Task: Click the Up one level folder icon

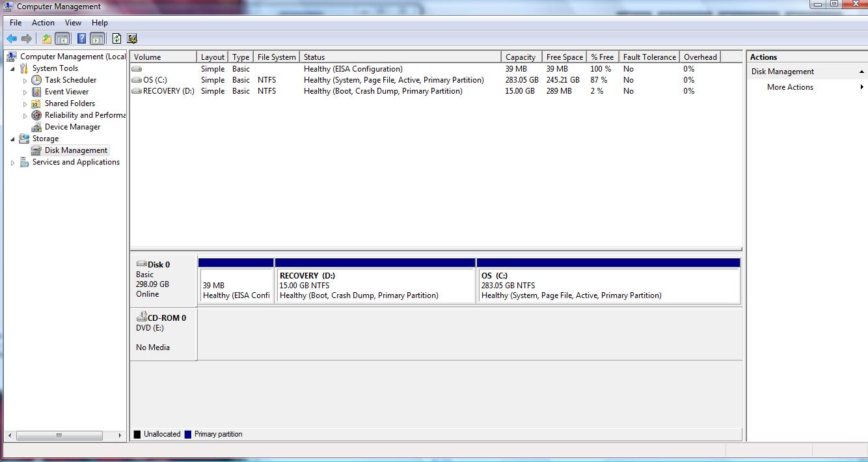Action: (x=47, y=38)
